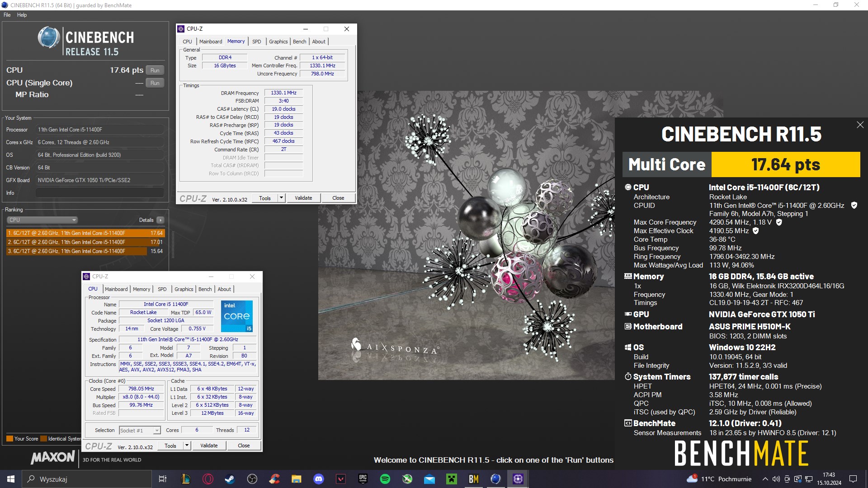The image size is (868, 488).
Task: Click Tools button in upper CPU-Z window
Action: [265, 198]
